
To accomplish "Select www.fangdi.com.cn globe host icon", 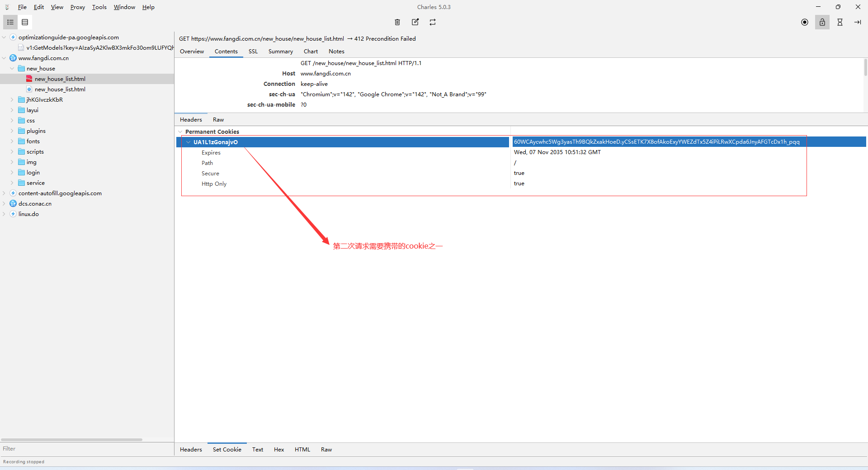I will (x=13, y=58).
